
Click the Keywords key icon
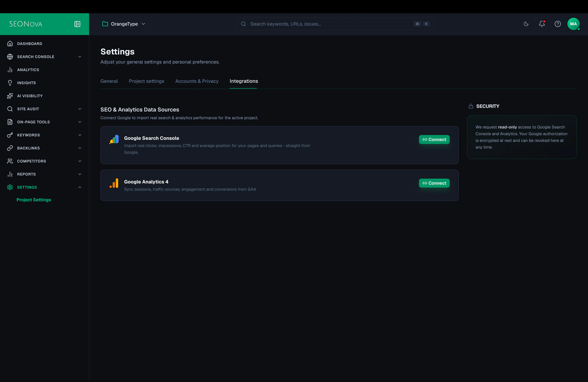coord(10,135)
